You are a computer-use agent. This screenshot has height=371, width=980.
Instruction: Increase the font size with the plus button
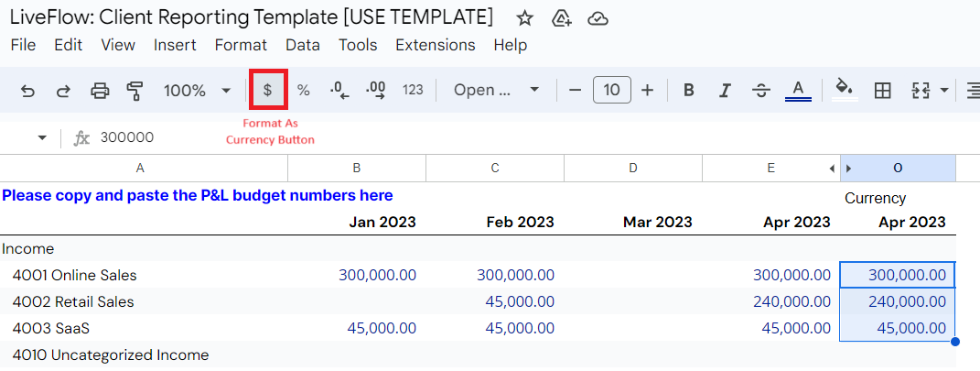[648, 91]
